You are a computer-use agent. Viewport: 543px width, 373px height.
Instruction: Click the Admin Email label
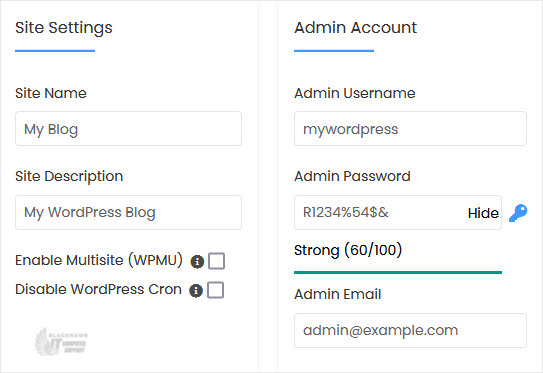click(338, 294)
